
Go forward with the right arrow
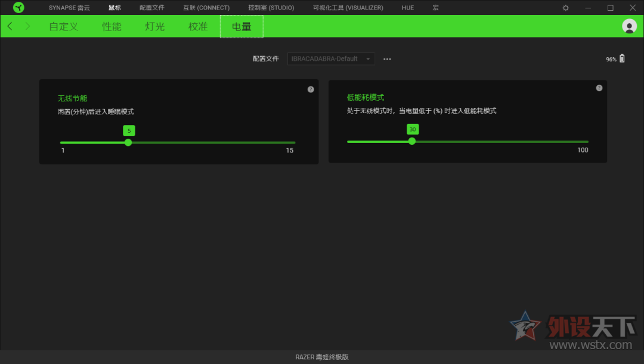(27, 26)
